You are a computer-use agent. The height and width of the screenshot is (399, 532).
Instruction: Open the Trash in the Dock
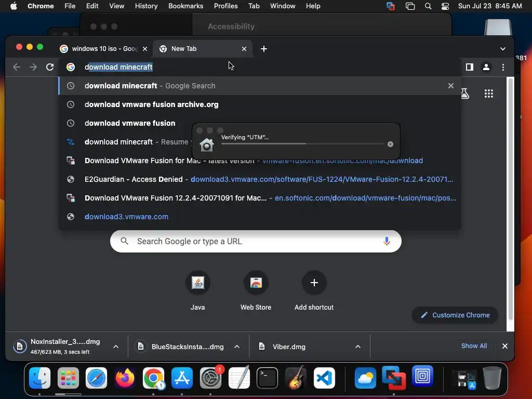[x=492, y=378]
